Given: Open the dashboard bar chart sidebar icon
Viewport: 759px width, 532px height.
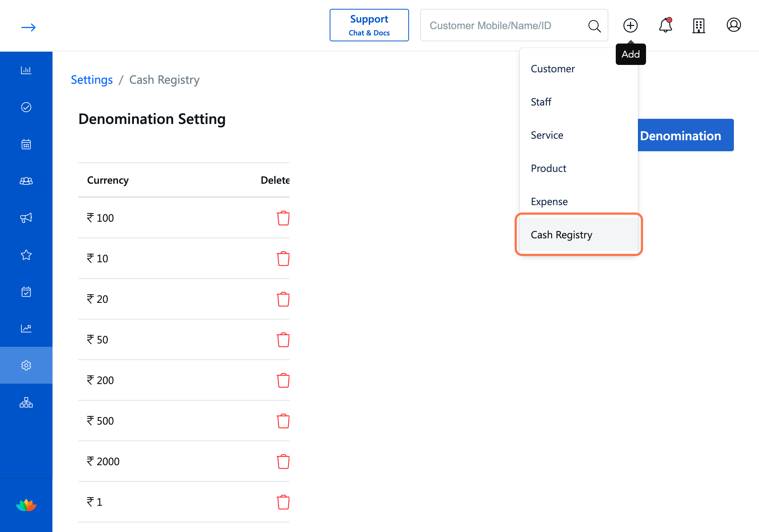Looking at the screenshot, I should pos(26,70).
